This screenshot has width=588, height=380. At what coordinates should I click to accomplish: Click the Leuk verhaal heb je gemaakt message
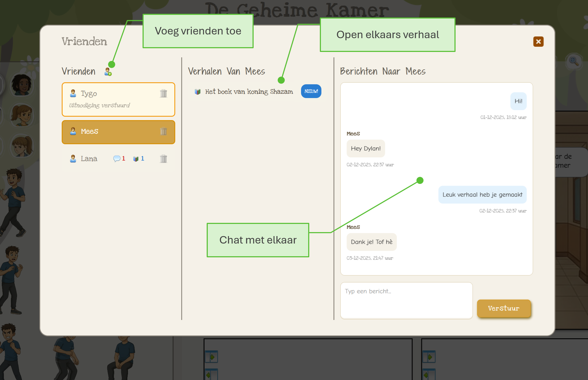[482, 195]
